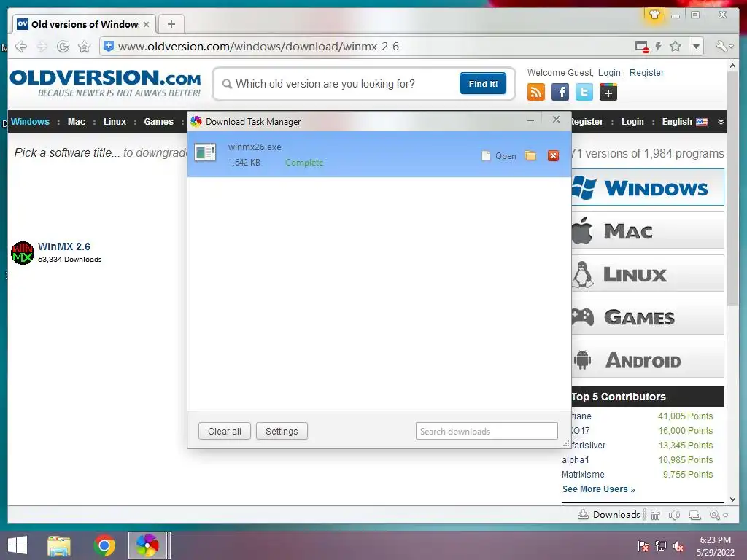Click the Games category banner
Image resolution: width=747 pixels, height=560 pixels.
pos(648,316)
